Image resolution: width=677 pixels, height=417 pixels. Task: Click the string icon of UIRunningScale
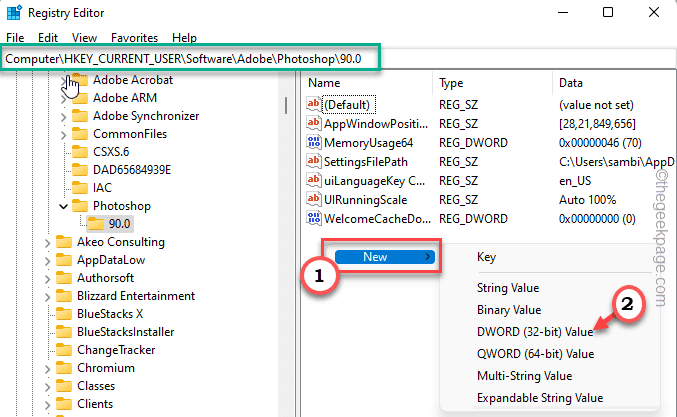pyautogui.click(x=314, y=199)
